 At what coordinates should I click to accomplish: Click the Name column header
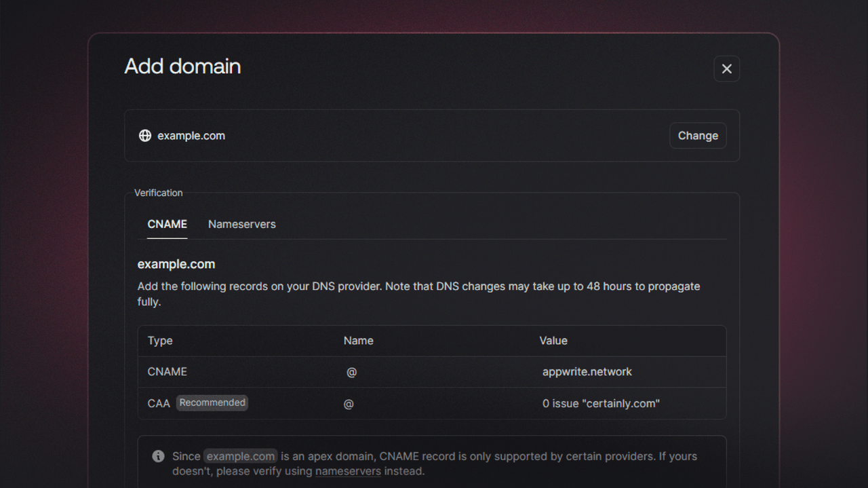[x=358, y=341]
